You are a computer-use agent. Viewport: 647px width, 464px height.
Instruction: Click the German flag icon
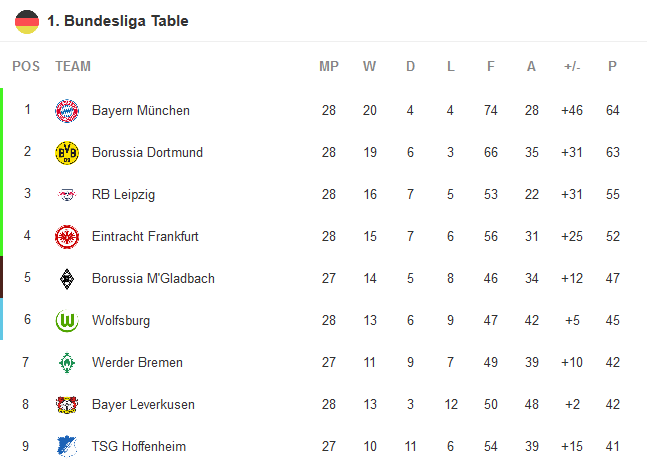pos(27,21)
